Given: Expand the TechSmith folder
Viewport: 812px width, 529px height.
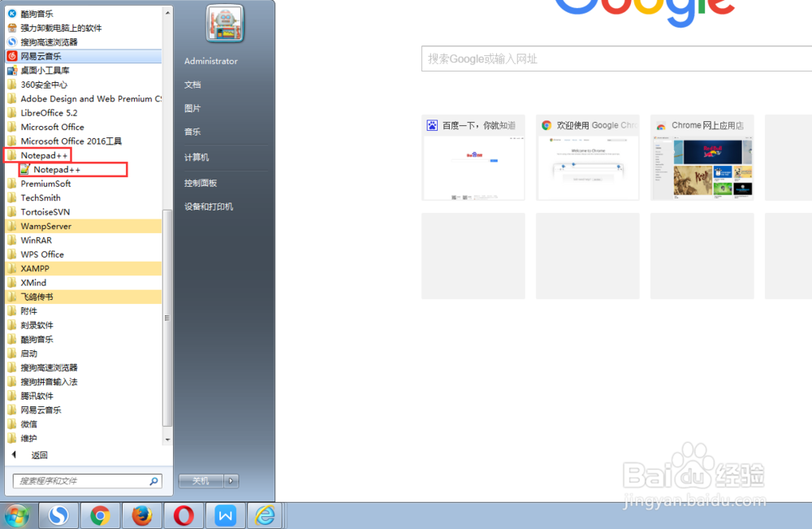Looking at the screenshot, I should coord(83,198).
